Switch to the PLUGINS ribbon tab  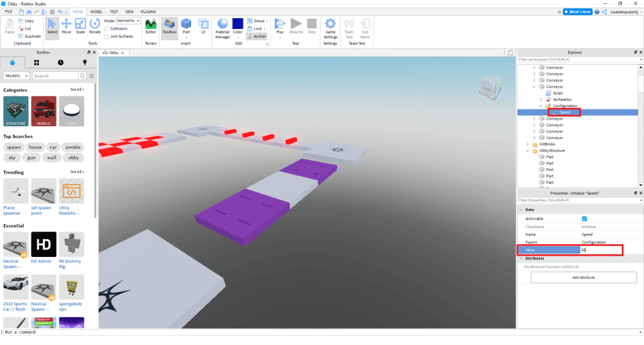click(148, 12)
